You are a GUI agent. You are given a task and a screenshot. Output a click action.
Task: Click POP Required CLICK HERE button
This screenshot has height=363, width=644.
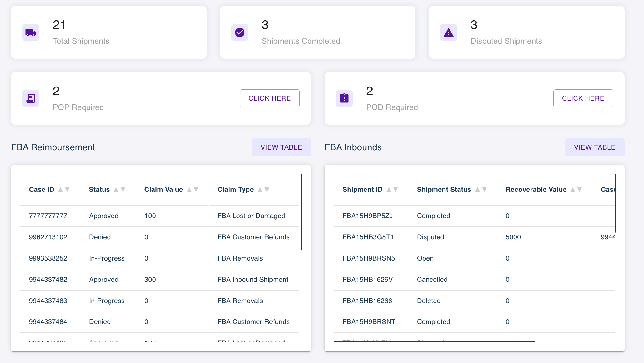[x=269, y=98]
